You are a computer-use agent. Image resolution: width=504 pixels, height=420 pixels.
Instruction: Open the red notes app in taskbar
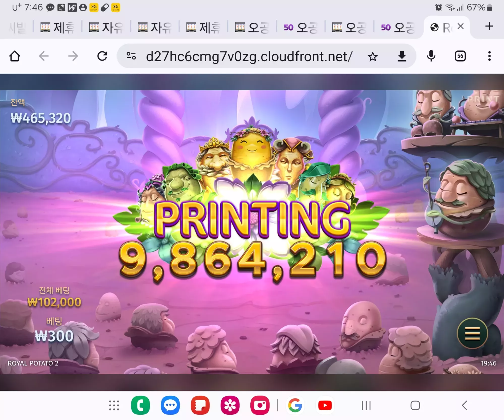pyautogui.click(x=200, y=405)
